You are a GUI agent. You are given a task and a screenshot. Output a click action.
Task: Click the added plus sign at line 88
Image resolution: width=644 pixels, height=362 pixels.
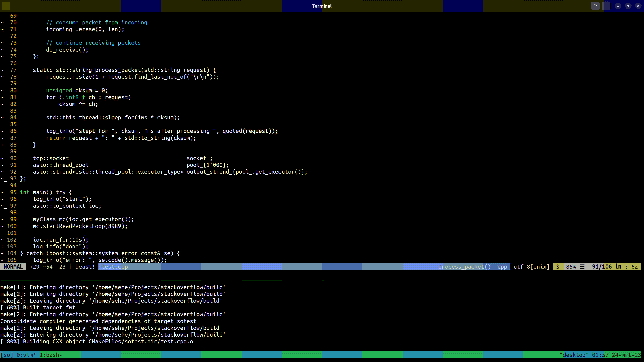pyautogui.click(x=2, y=145)
